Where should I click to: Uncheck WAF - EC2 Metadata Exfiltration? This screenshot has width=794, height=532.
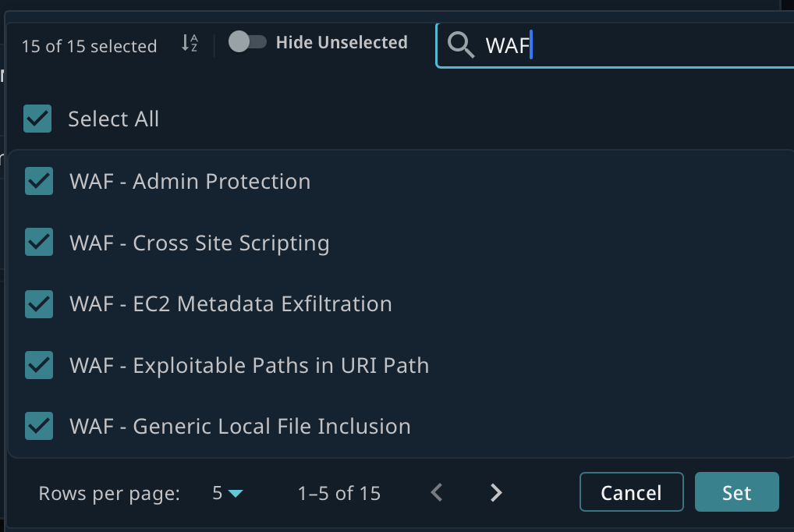coord(38,304)
